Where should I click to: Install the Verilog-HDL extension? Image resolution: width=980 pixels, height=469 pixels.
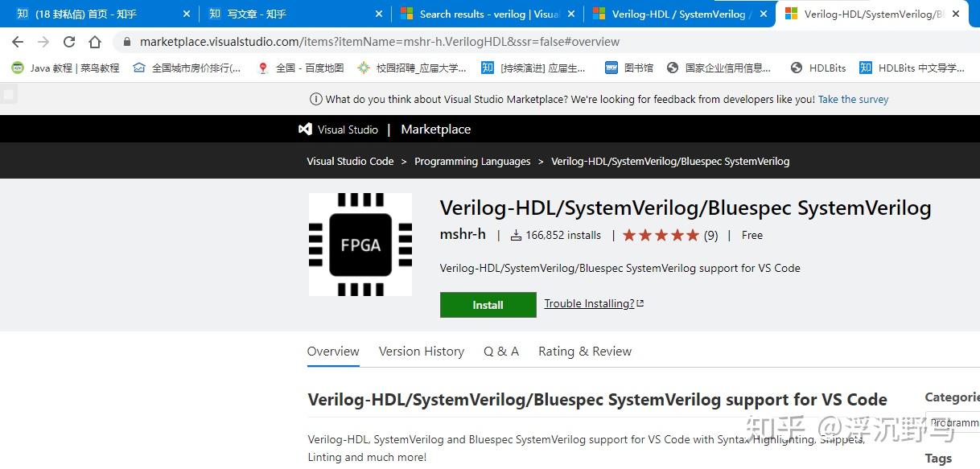click(x=488, y=305)
